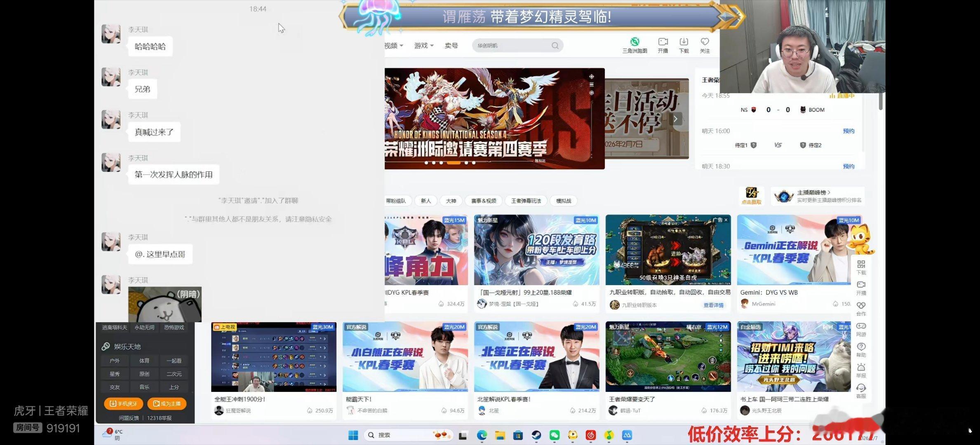Open the 三角洲跑图 icon in header

tap(635, 42)
